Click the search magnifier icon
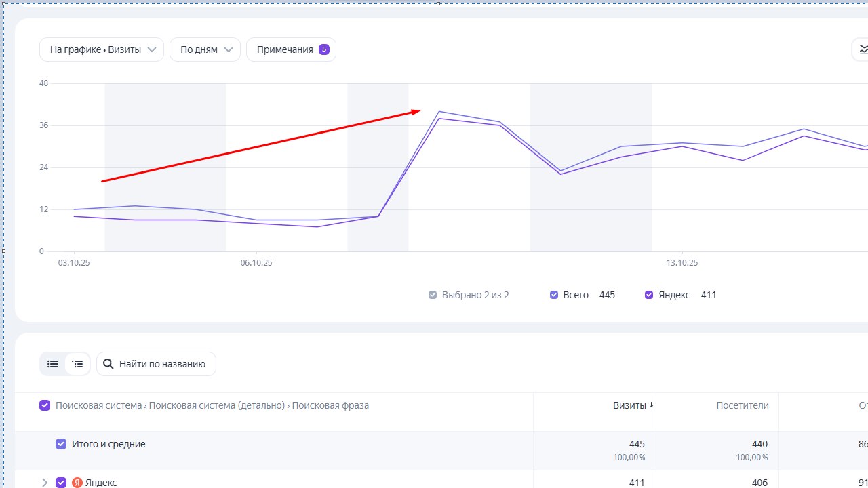The width and height of the screenshot is (868, 488). (x=108, y=364)
